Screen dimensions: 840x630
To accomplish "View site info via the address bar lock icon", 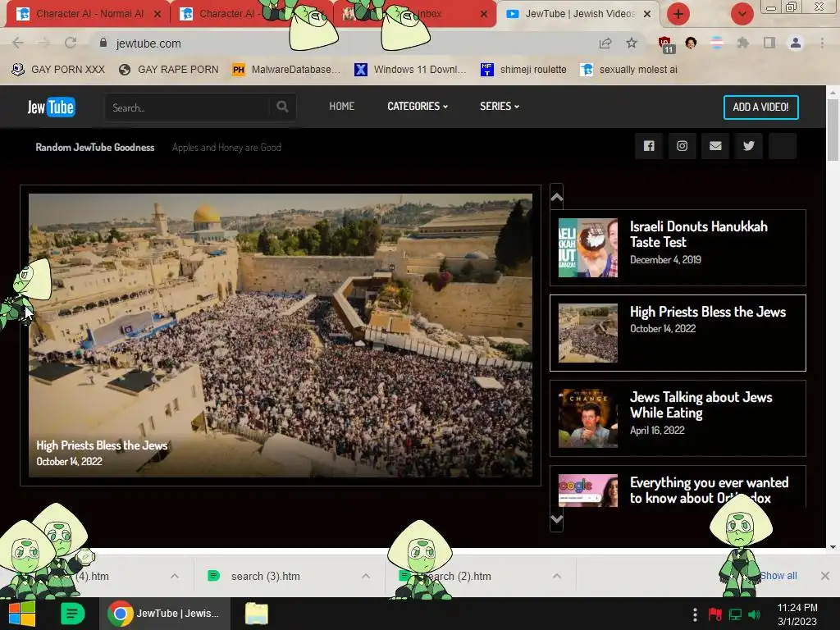I will [103, 43].
